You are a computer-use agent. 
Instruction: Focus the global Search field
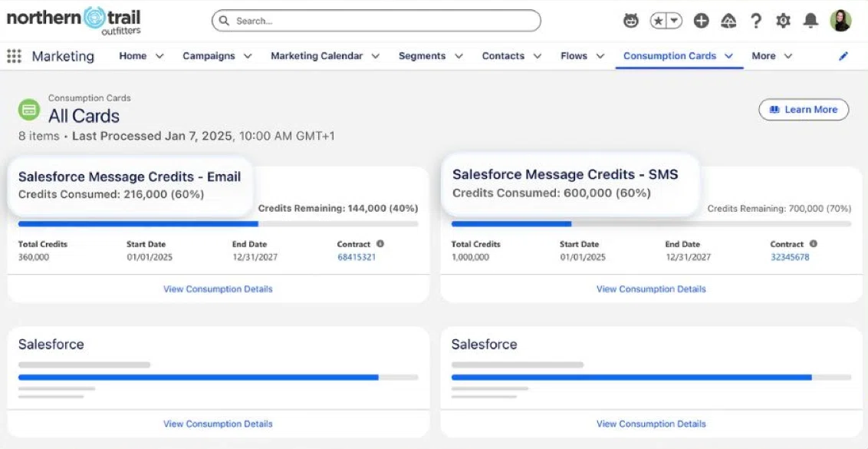[376, 21]
